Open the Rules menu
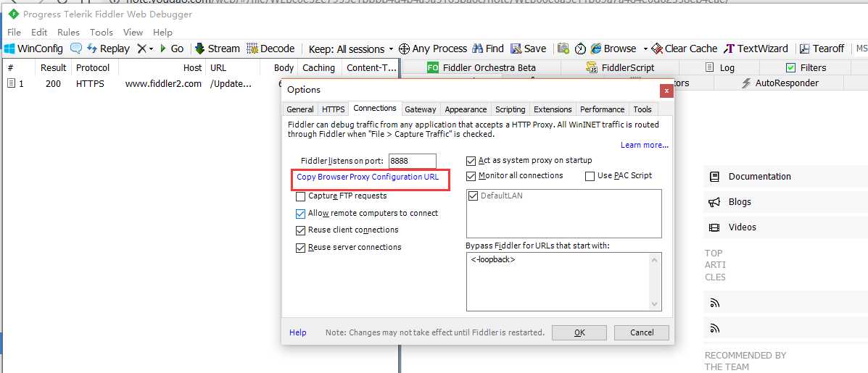The height and width of the screenshot is (373, 868). point(69,32)
